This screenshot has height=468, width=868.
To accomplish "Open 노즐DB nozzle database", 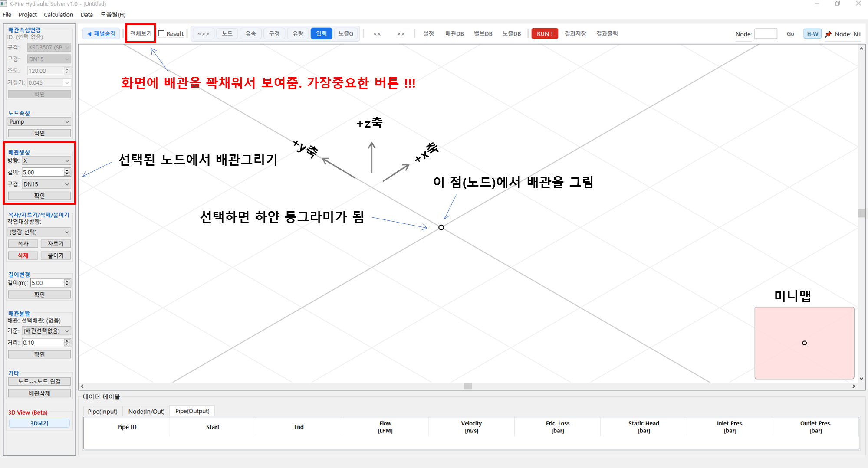I will (x=512, y=34).
